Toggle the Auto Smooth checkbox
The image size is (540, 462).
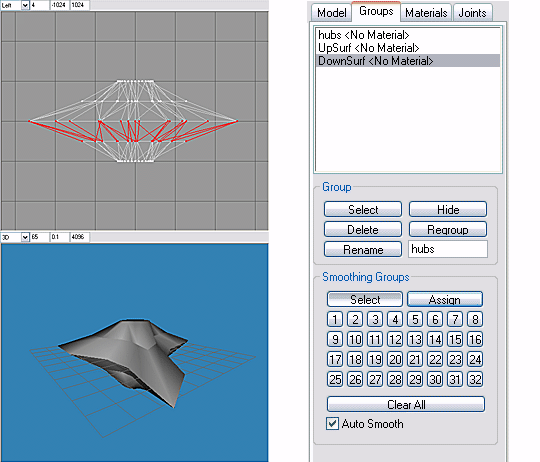tap(332, 423)
